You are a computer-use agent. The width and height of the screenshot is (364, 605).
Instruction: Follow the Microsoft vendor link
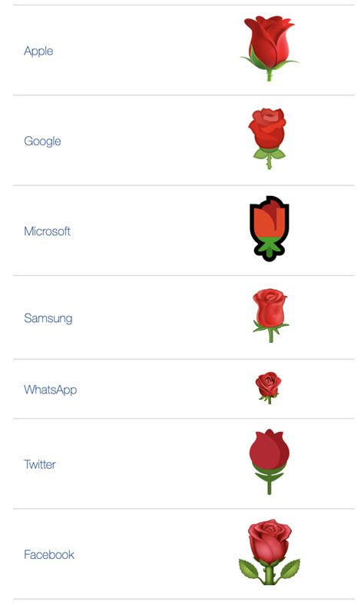(47, 231)
